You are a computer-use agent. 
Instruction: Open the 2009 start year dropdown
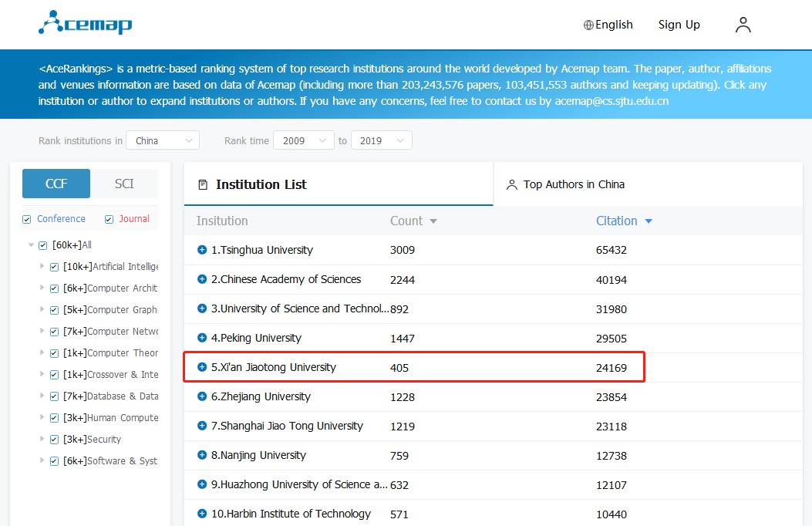pos(304,140)
